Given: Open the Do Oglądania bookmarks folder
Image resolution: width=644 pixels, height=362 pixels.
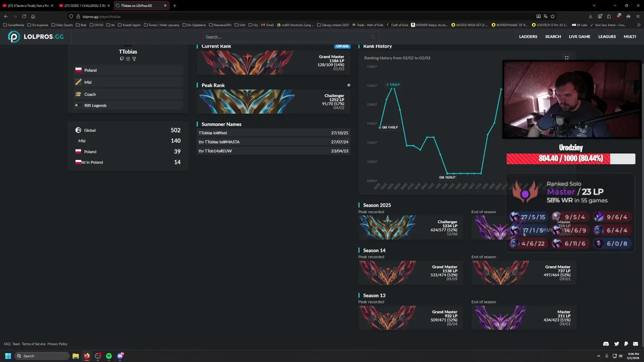Looking at the screenshot, I should point(194,25).
